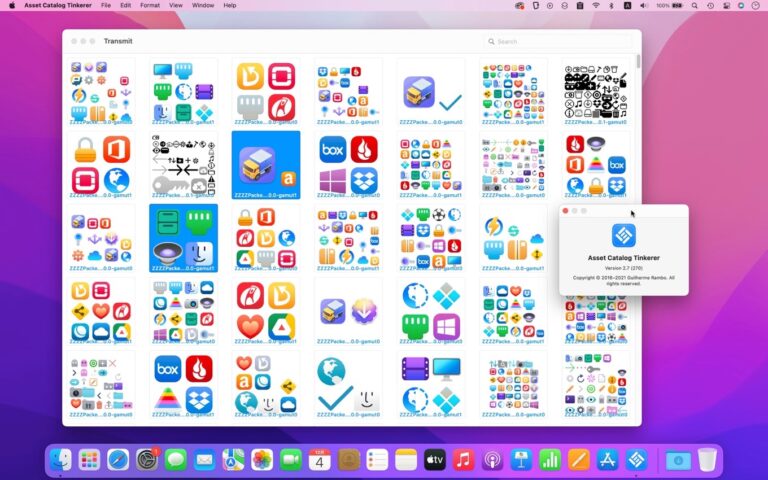The width and height of the screenshot is (768, 480).
Task: Close the About Asset Catalog Tinkerer window
Action: (x=566, y=211)
